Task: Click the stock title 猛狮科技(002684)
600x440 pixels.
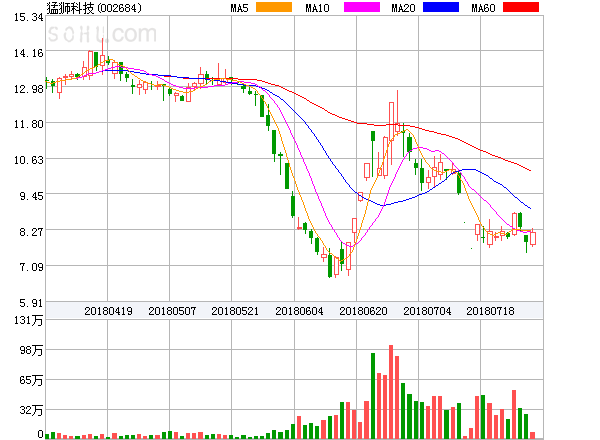Action: click(94, 8)
